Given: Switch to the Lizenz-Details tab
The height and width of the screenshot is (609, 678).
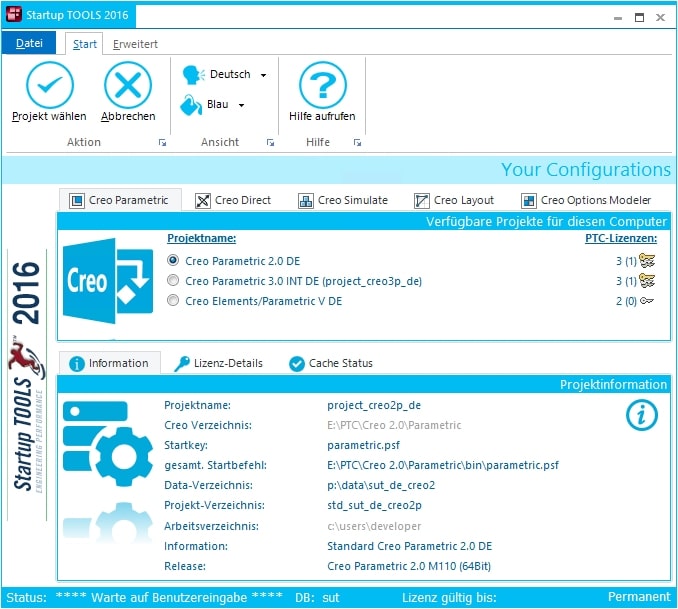Looking at the screenshot, I should click(219, 364).
